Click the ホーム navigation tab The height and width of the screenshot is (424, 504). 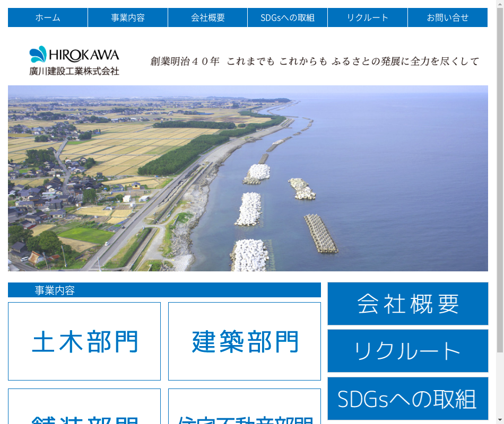pyautogui.click(x=48, y=17)
